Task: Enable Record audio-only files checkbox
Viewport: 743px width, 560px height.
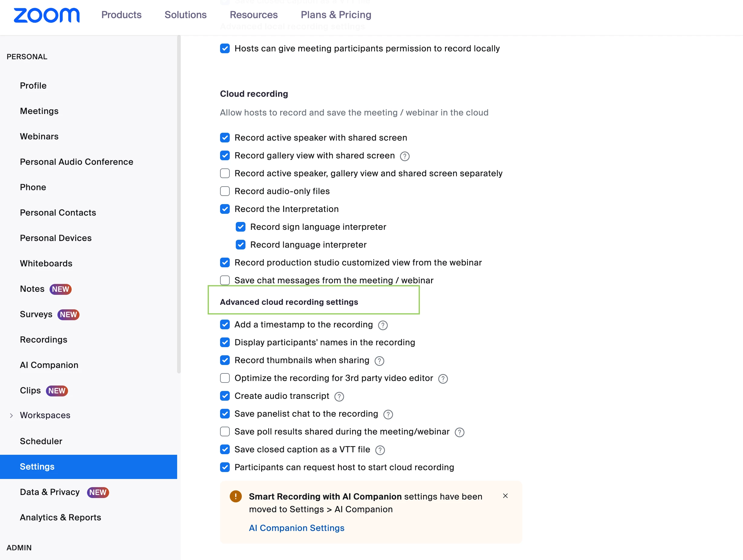Action: click(225, 191)
